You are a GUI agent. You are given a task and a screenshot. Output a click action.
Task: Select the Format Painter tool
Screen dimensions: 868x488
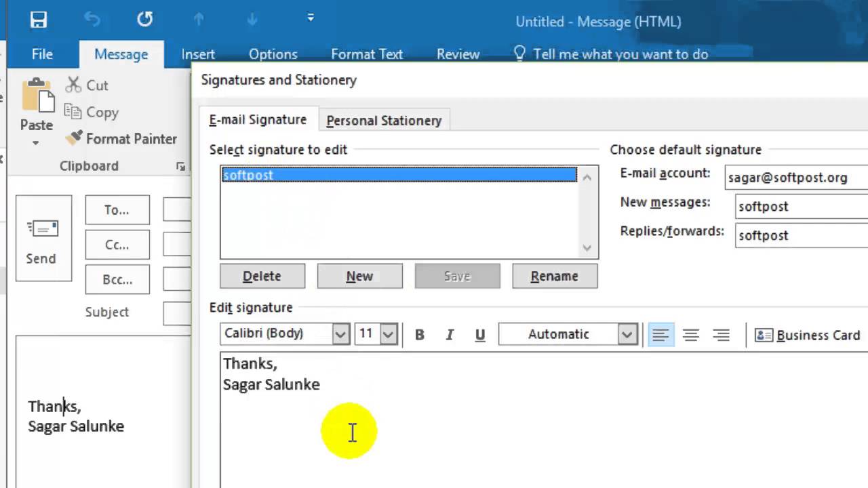tap(122, 138)
